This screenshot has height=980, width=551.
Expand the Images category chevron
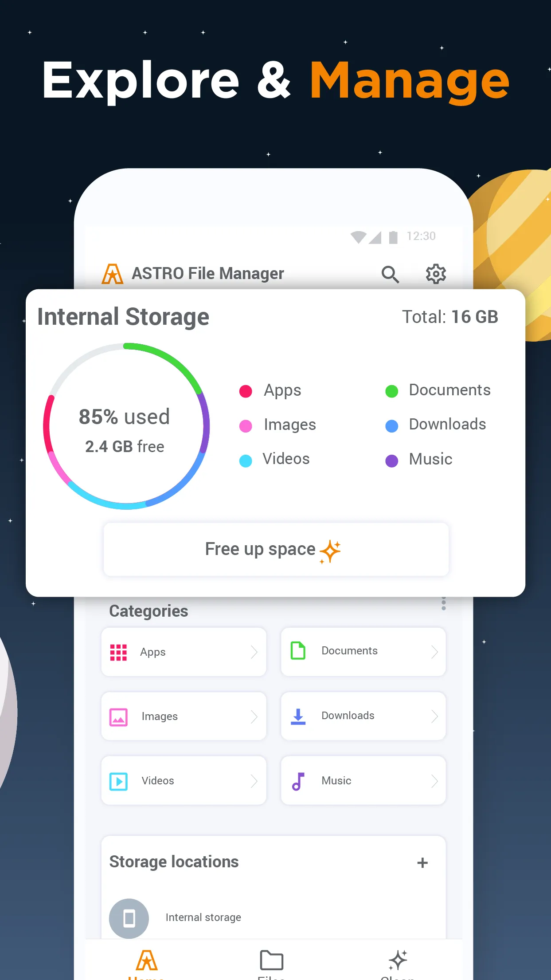254,716
